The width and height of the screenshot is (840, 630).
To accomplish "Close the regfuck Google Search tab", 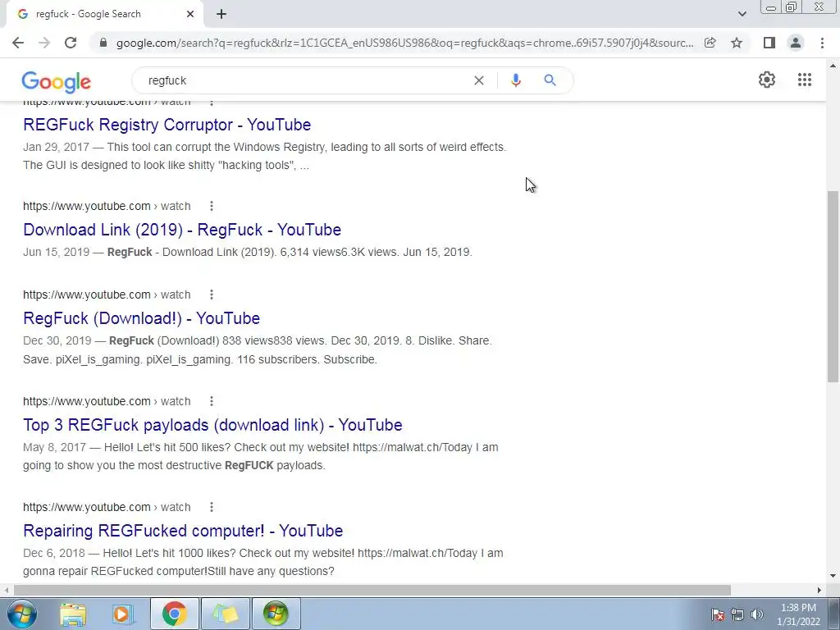I will coord(190,14).
